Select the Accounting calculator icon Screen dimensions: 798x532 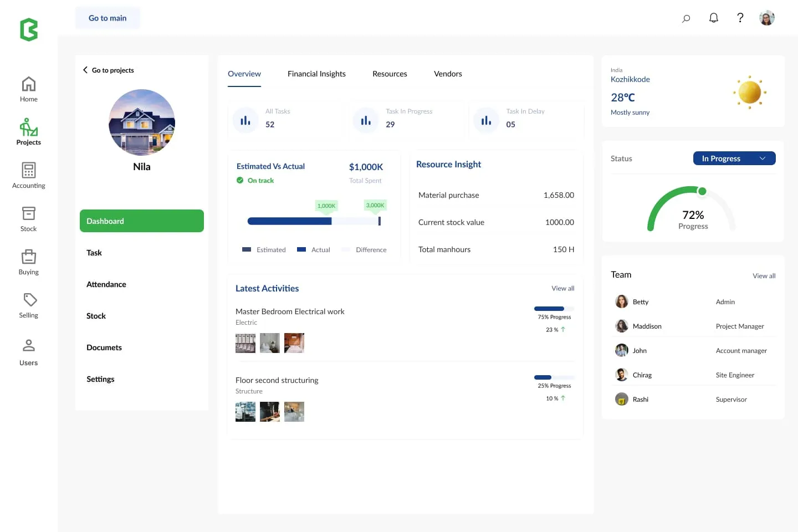coord(29,170)
